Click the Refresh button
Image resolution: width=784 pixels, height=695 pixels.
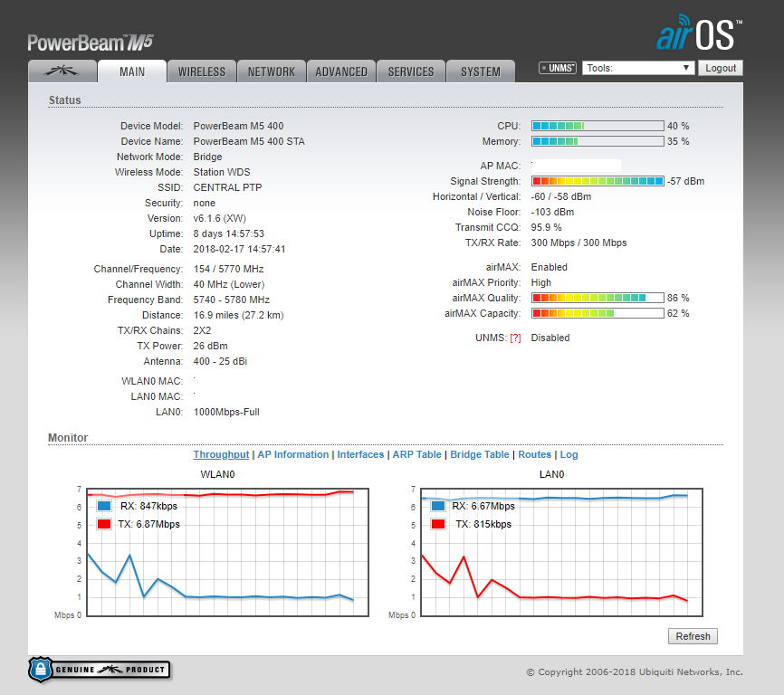pyautogui.click(x=693, y=636)
